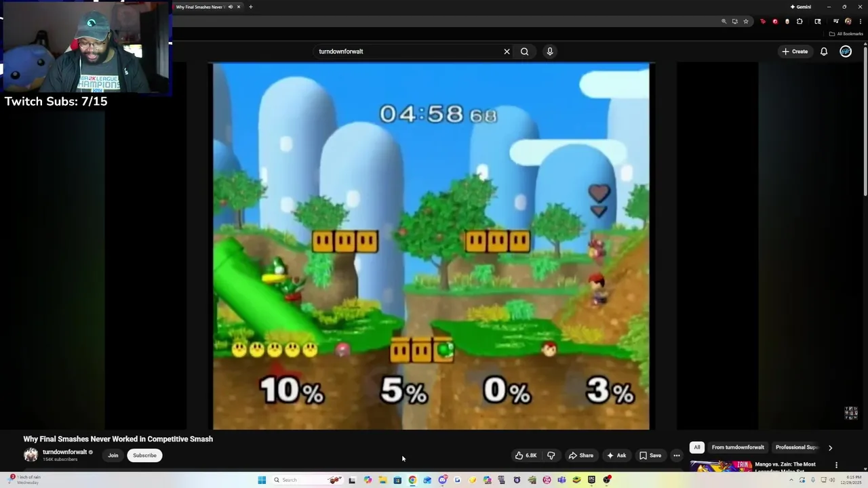
Task: Bookmark this page with the star
Action: (x=746, y=22)
